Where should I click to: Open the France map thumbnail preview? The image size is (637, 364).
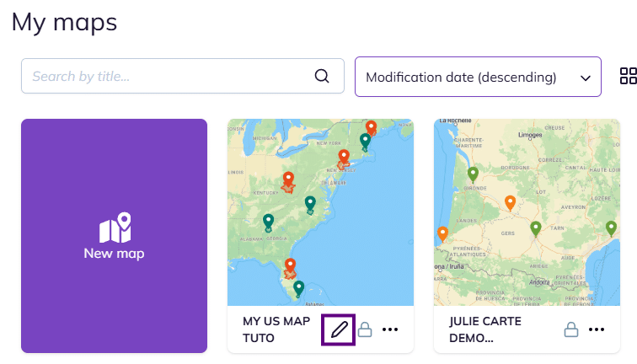click(x=527, y=211)
